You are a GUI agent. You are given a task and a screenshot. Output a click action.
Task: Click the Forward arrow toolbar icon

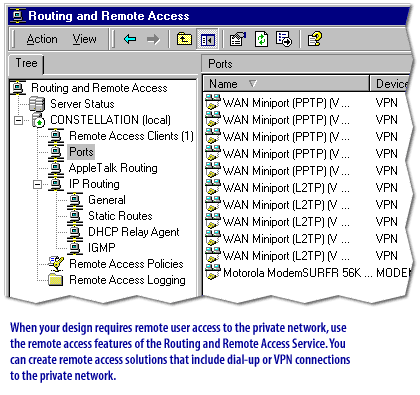coord(153,39)
